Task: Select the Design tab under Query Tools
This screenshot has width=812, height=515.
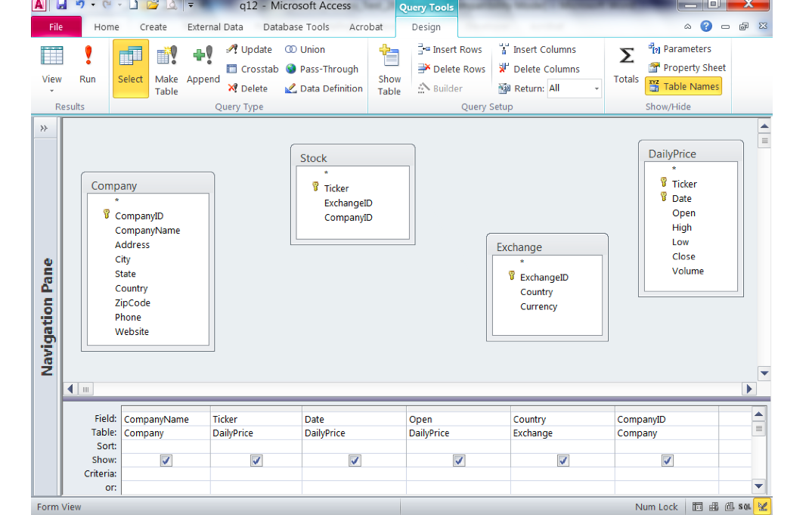Action: point(426,27)
